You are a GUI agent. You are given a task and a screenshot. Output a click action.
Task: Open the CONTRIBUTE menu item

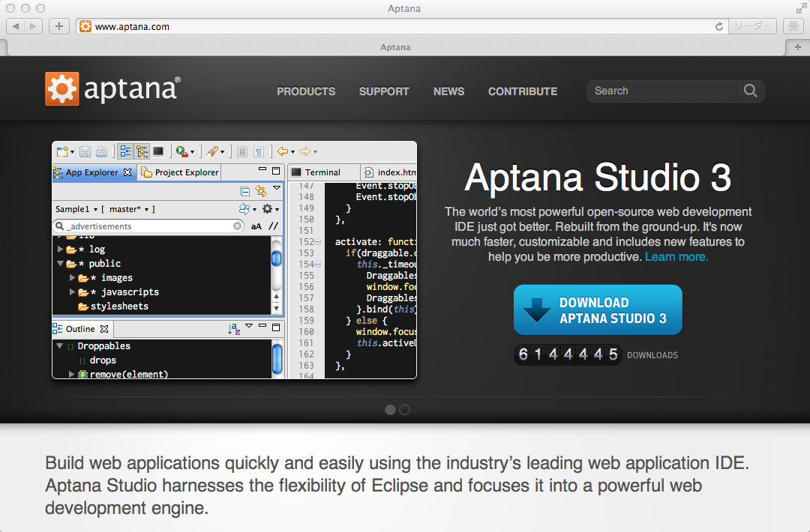click(x=523, y=91)
